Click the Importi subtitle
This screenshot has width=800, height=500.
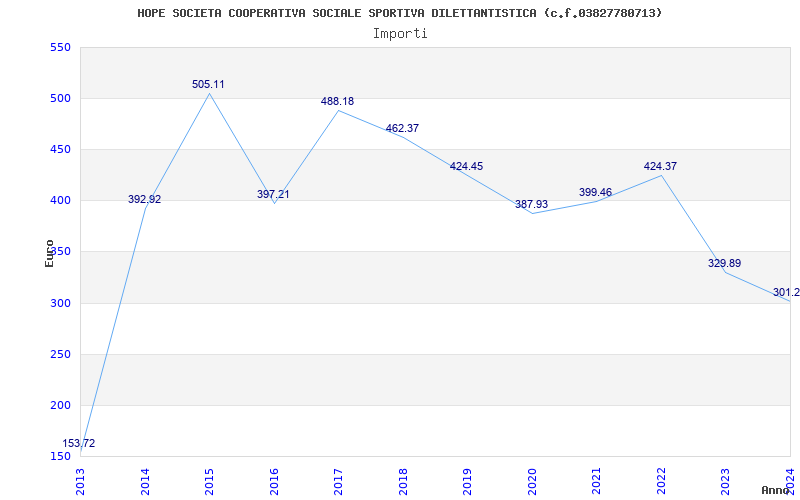tap(400, 34)
